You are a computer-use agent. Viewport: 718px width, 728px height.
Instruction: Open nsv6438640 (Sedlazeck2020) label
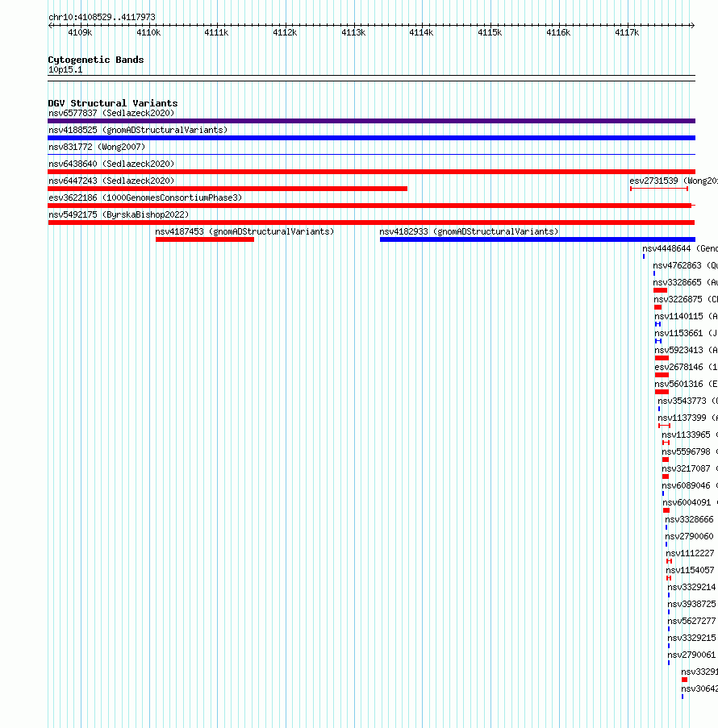111,164
